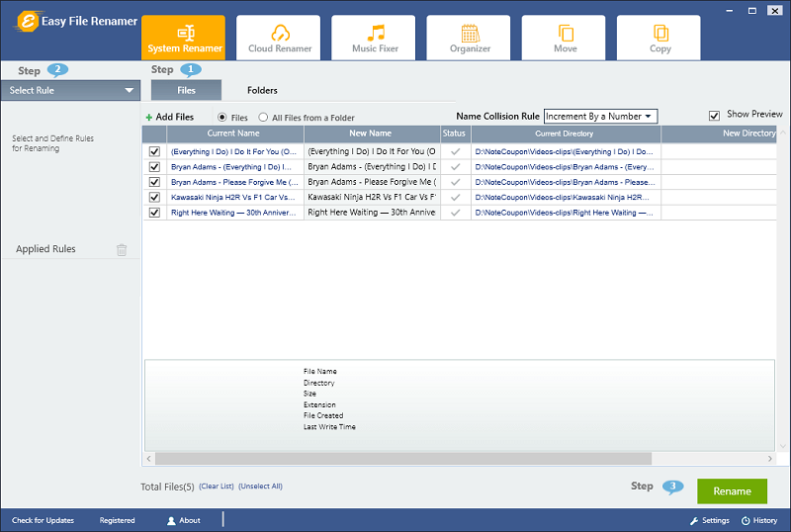Click the Total Files(5) label
The width and height of the screenshot is (791, 532).
click(167, 487)
